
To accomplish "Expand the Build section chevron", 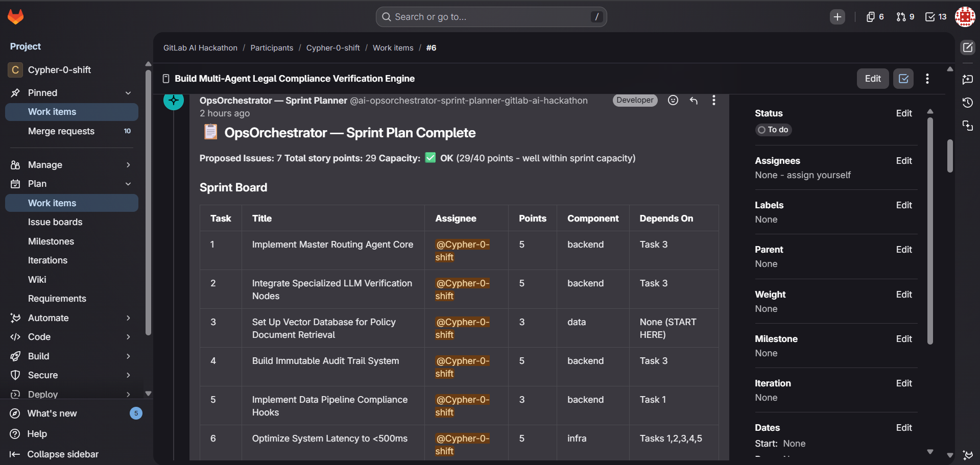I will pos(128,356).
